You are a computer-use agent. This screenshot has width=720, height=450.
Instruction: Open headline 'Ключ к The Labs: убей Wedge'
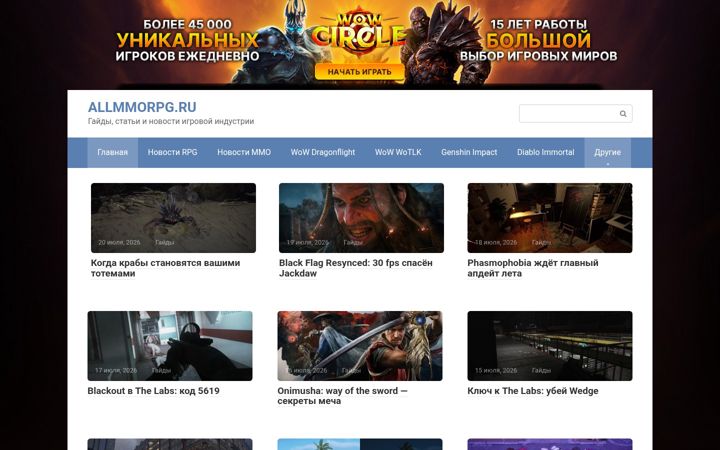pos(533,391)
